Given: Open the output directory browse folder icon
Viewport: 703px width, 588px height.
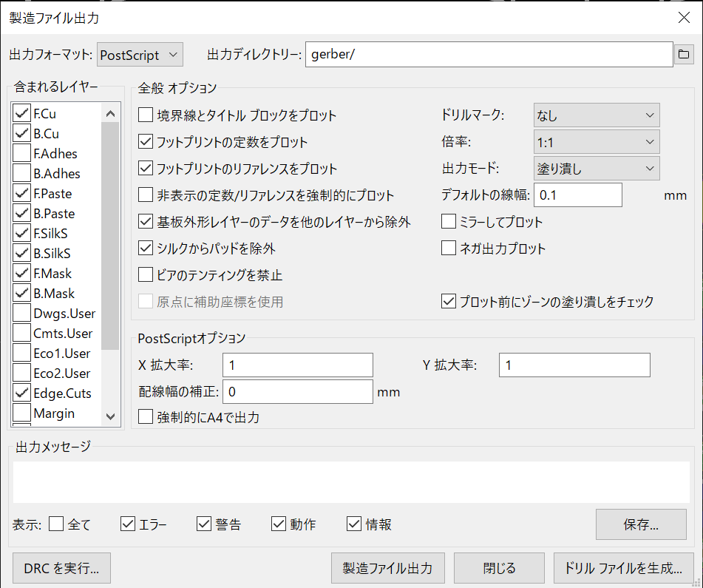Looking at the screenshot, I should pos(684,53).
